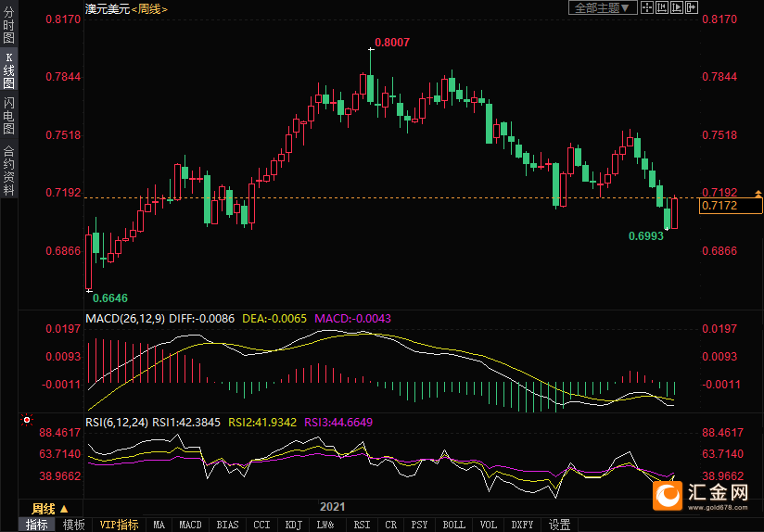
Task: Switch to the K线图 side tab
Action: pos(8,70)
